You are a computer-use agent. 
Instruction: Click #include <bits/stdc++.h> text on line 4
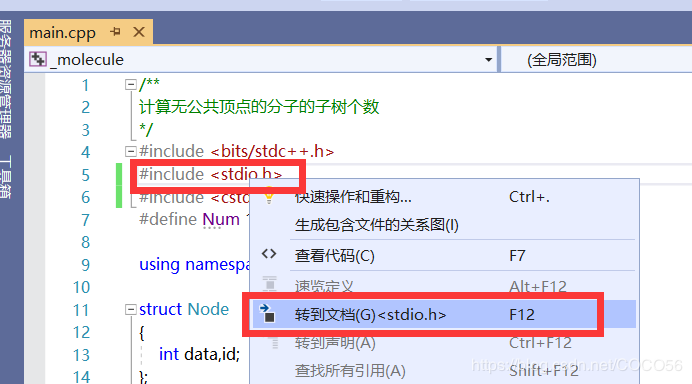pyautogui.click(x=237, y=151)
